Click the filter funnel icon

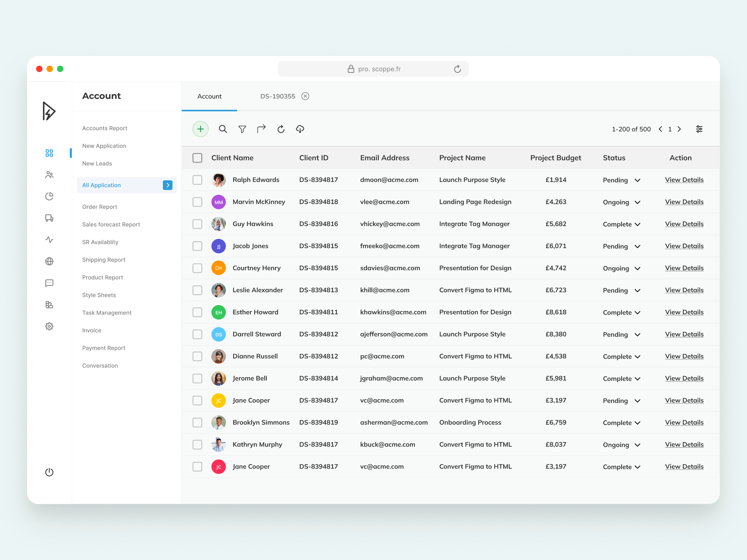coord(242,129)
